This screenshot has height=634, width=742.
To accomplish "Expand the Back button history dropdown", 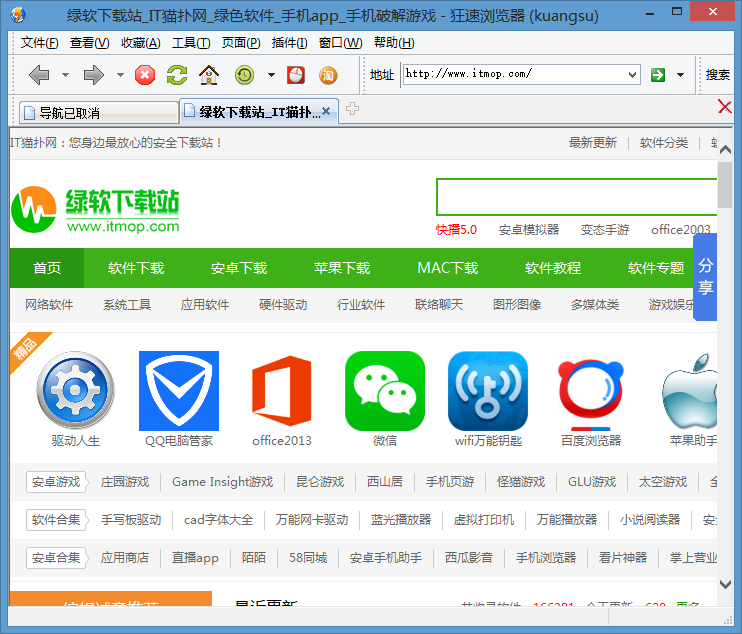I will point(65,75).
